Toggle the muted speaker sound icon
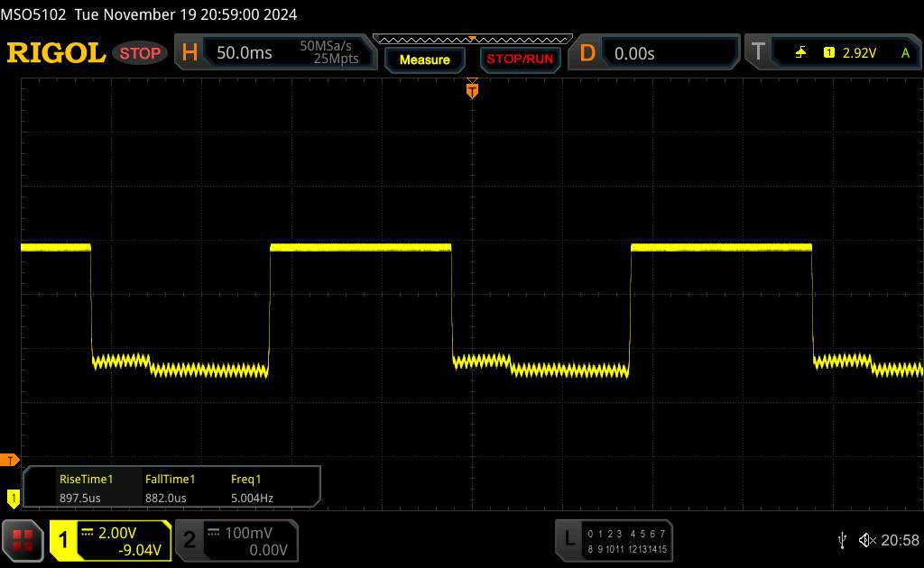 [x=866, y=539]
